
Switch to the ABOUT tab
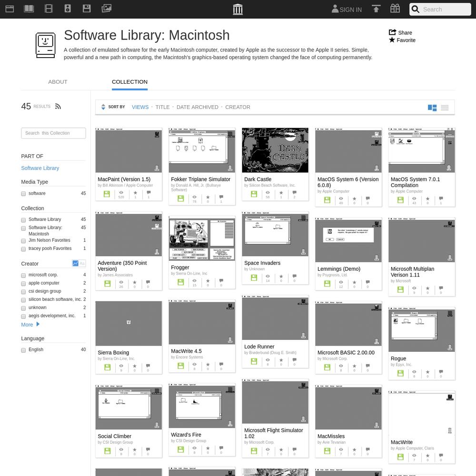[58, 82]
